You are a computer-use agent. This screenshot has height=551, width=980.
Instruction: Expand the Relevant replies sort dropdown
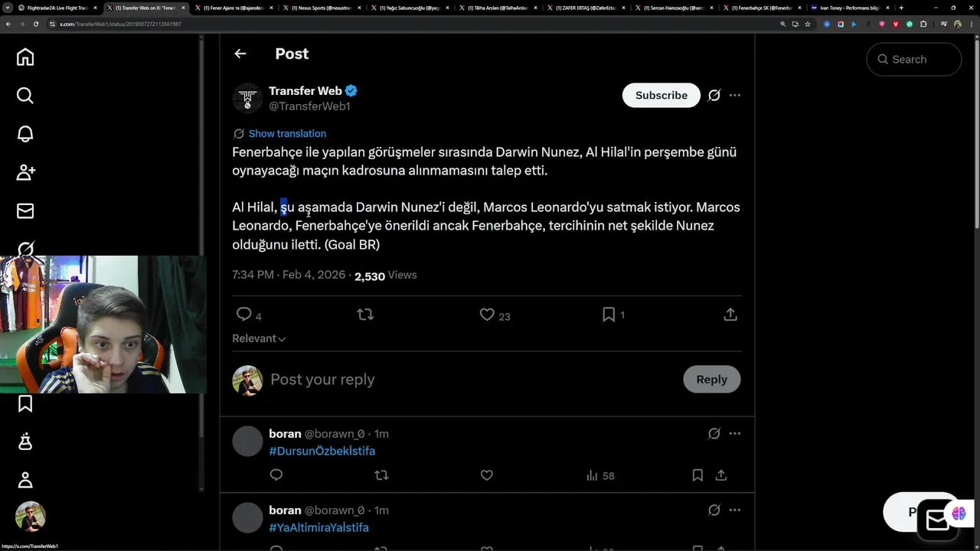point(259,338)
